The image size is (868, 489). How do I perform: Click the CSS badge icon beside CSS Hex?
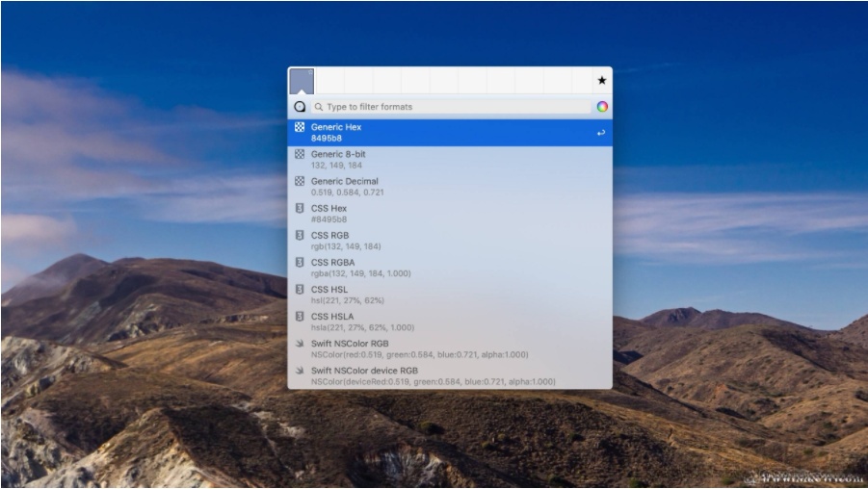click(x=300, y=208)
